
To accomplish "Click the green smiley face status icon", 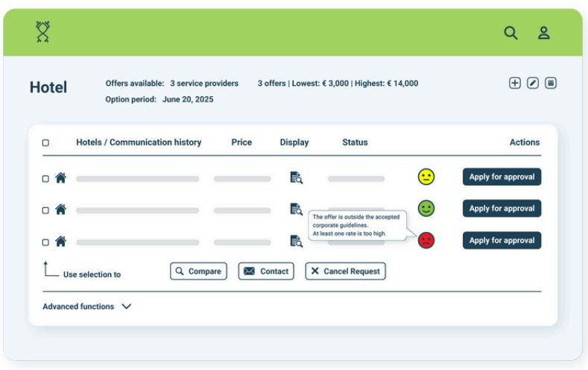I will tap(426, 208).
